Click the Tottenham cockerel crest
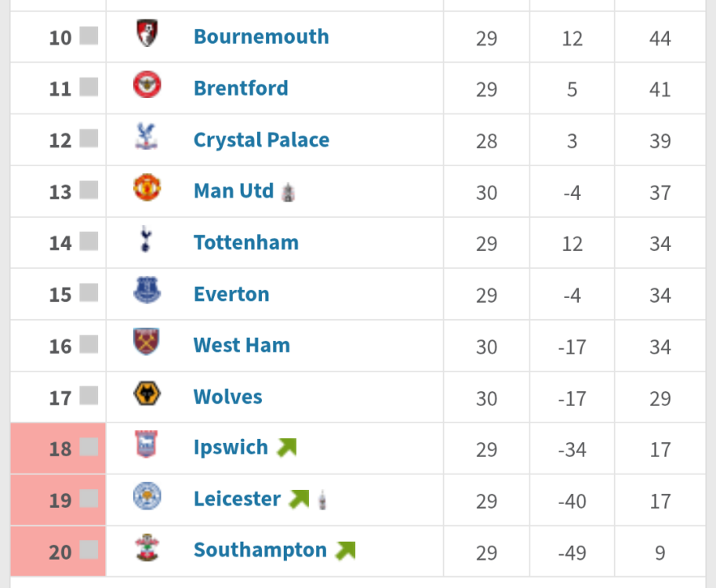716x588 pixels. pos(144,239)
